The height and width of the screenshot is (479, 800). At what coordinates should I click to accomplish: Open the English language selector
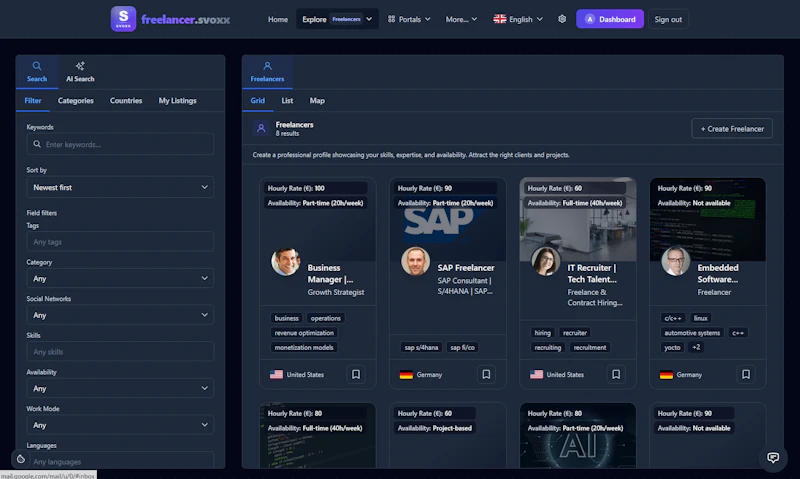pos(518,19)
